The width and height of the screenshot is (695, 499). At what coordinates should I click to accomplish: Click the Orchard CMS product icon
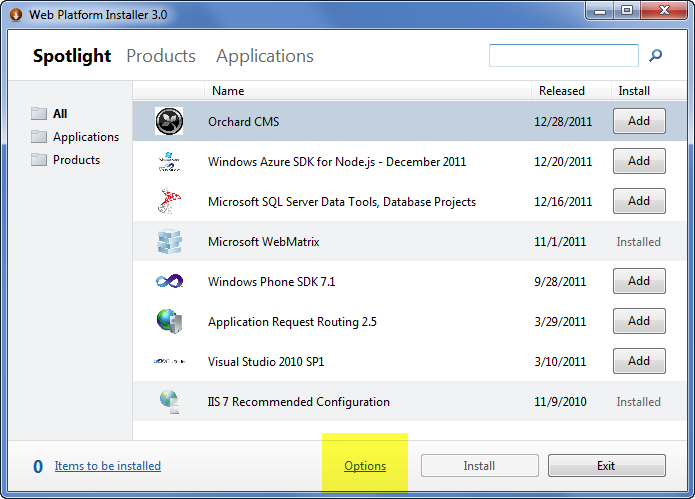tap(169, 121)
